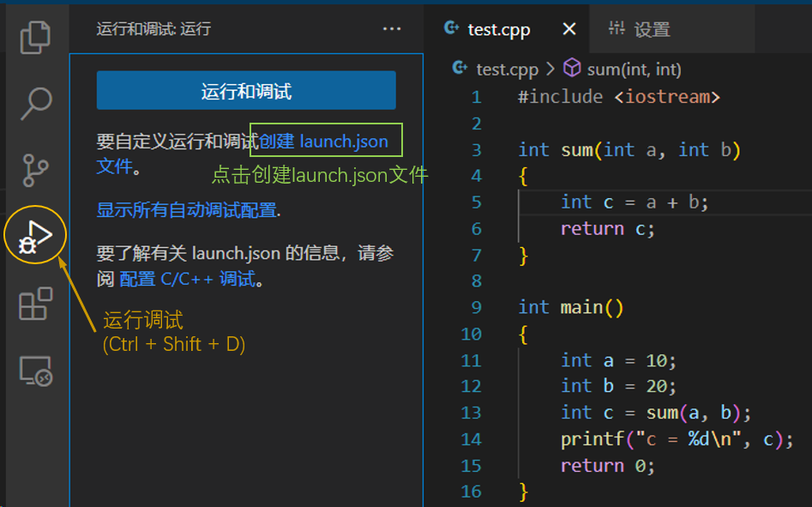The height and width of the screenshot is (507, 812).
Task: Open the Search view icon
Action: [x=35, y=103]
